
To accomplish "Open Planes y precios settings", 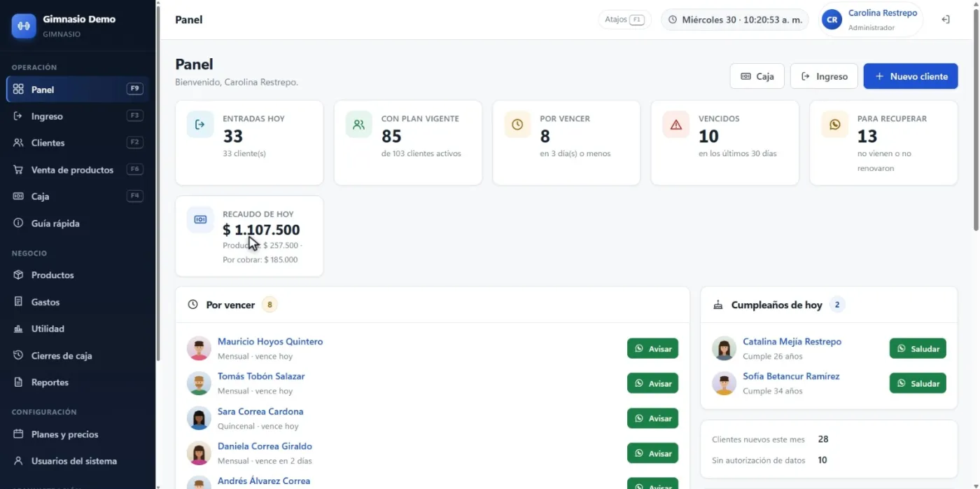I will click(x=77, y=434).
